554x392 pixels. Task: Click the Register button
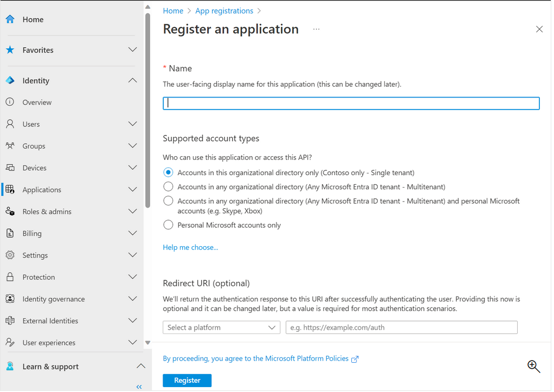pos(187,381)
